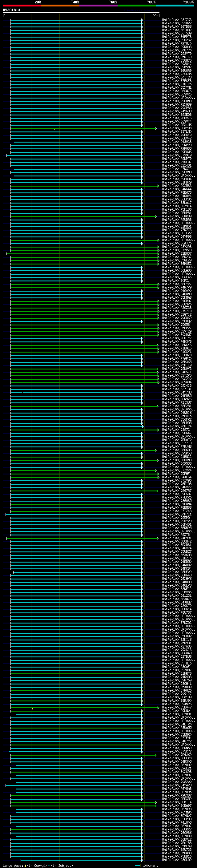
Task: Click the green alignment bar of UniRef100_C7YRZ3
Action: point(85,250)
